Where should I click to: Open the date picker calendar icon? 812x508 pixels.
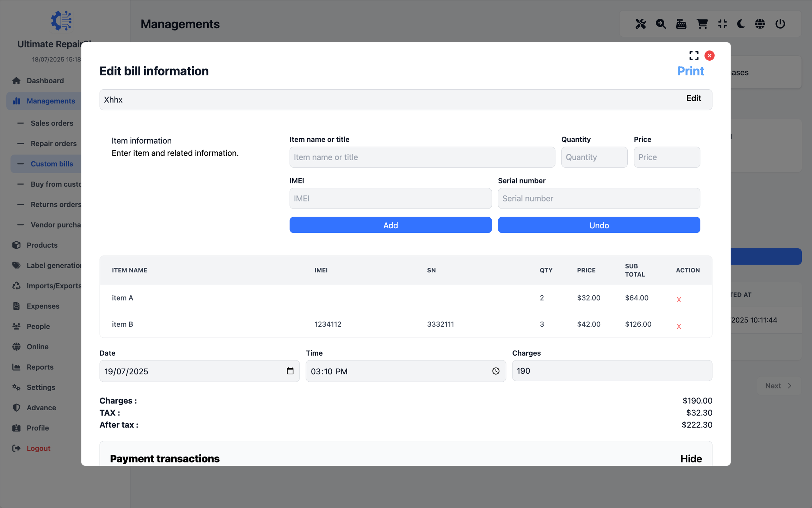pos(290,371)
